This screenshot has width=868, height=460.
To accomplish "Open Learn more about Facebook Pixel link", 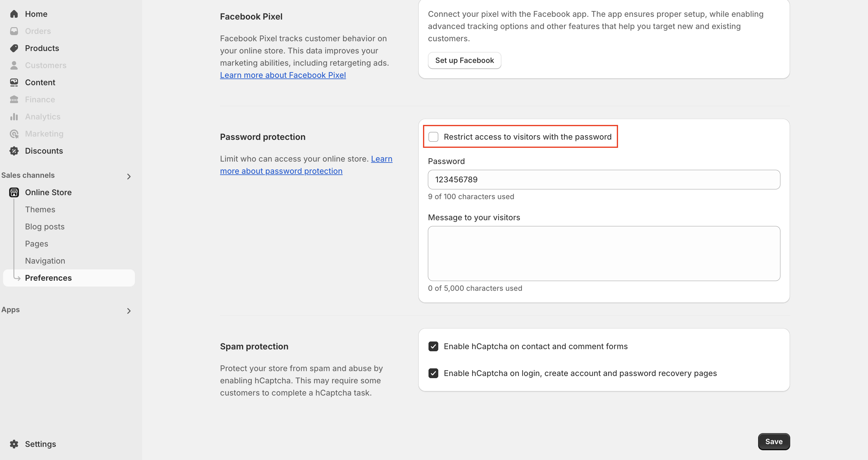I will (x=283, y=75).
